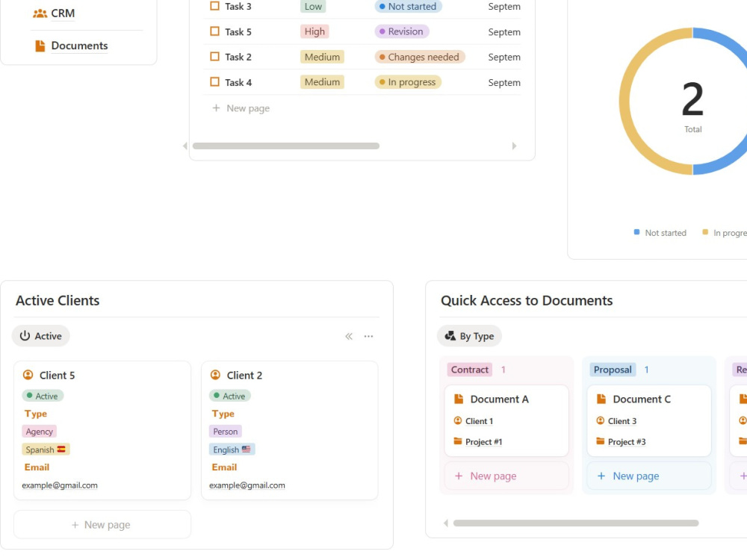Click the right arrow of tasks table scrollbar

tap(514, 146)
